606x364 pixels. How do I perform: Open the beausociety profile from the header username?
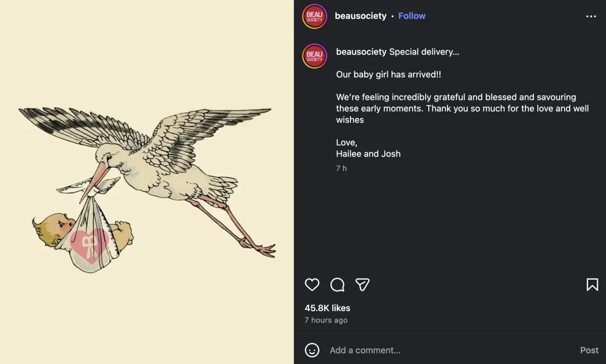(361, 16)
